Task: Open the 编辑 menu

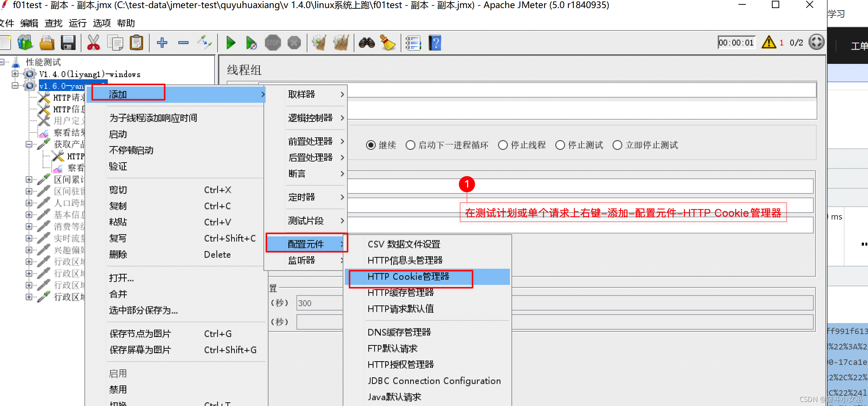Action: (29, 23)
